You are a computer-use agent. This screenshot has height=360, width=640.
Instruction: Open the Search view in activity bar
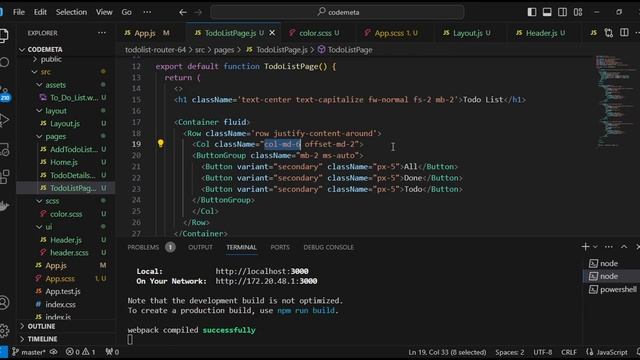(4, 62)
